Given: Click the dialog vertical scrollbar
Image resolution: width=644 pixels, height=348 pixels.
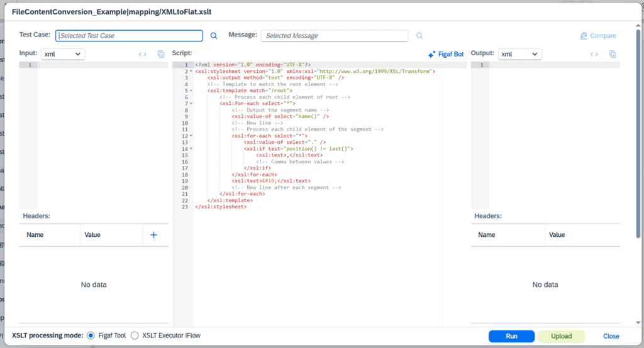Looking at the screenshot, I should click(x=638, y=133).
